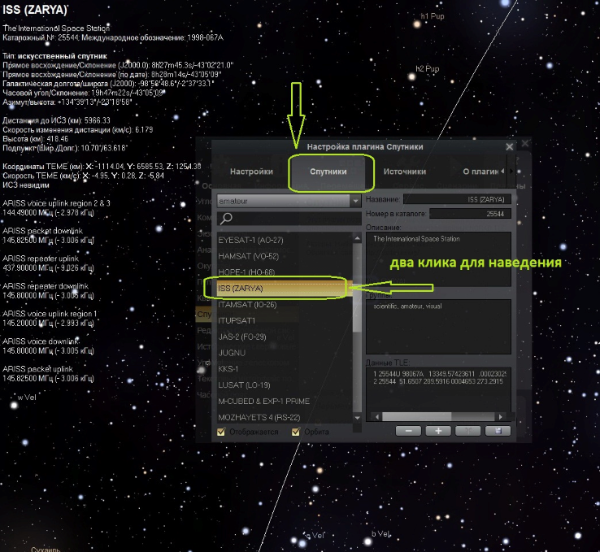The width and height of the screenshot is (600, 552).
Task: Click the b Vel star label
Action: point(381,533)
